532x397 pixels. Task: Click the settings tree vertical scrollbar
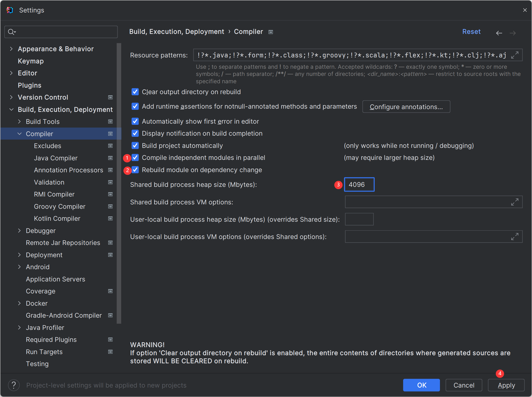(119, 183)
